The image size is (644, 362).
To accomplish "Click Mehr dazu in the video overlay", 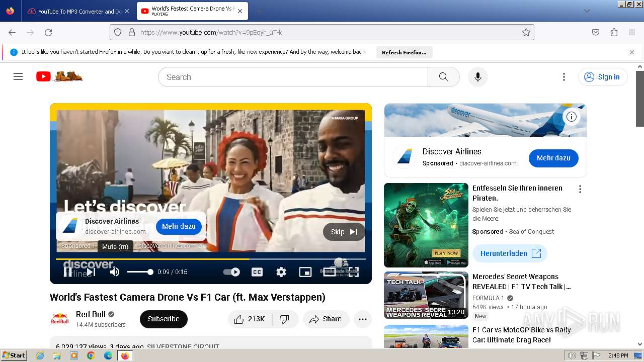I will pos(179,227).
